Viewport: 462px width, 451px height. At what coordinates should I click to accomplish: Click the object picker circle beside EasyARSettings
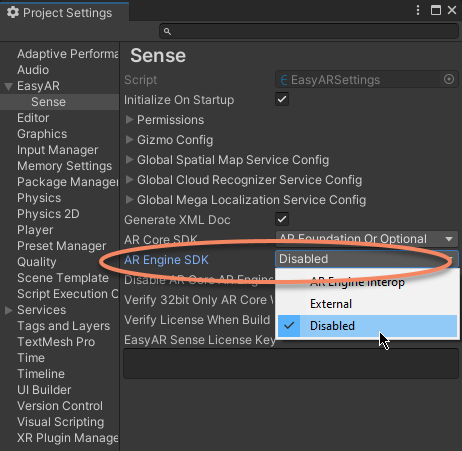(449, 79)
